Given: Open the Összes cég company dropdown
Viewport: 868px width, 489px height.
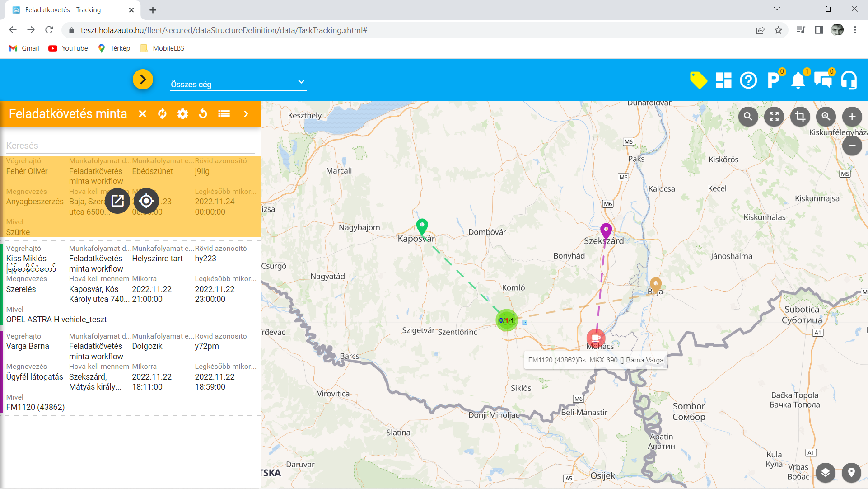Looking at the screenshot, I should (238, 84).
